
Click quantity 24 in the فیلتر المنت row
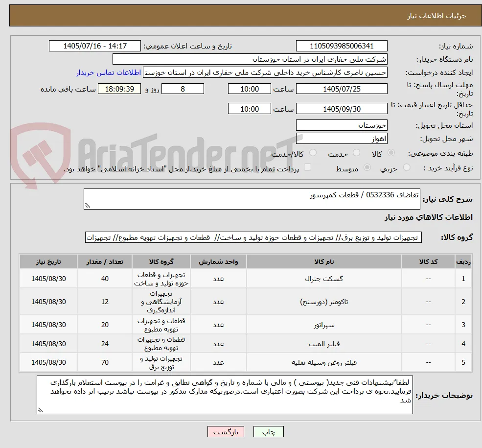tap(105, 344)
